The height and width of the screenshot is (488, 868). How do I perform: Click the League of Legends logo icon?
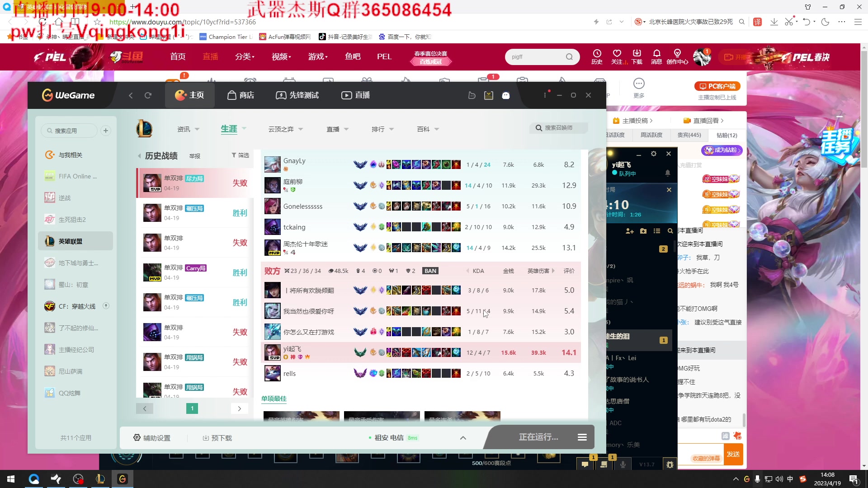144,129
